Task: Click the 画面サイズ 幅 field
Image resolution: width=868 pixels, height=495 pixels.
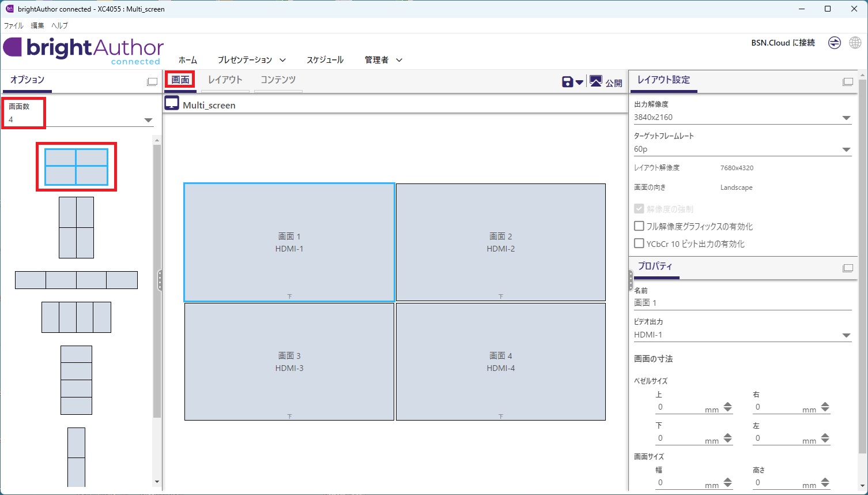Action: [679, 483]
